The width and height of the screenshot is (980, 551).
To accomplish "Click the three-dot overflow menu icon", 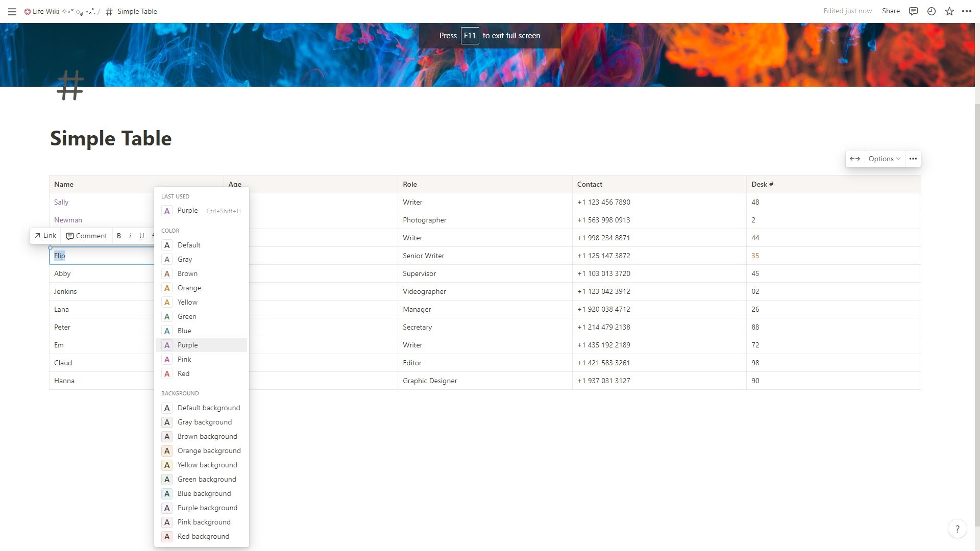I will tap(914, 159).
